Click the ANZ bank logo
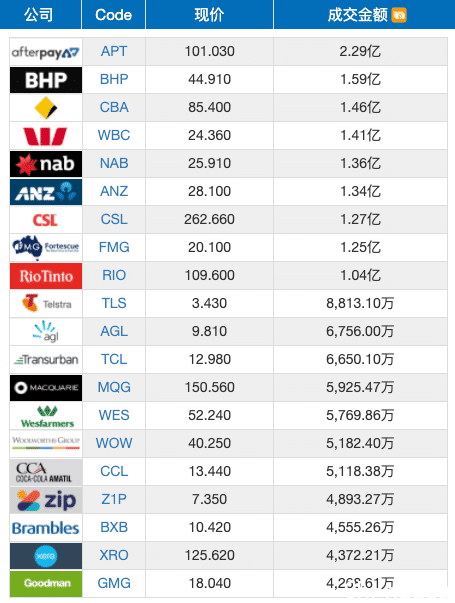 pyautogui.click(x=46, y=192)
